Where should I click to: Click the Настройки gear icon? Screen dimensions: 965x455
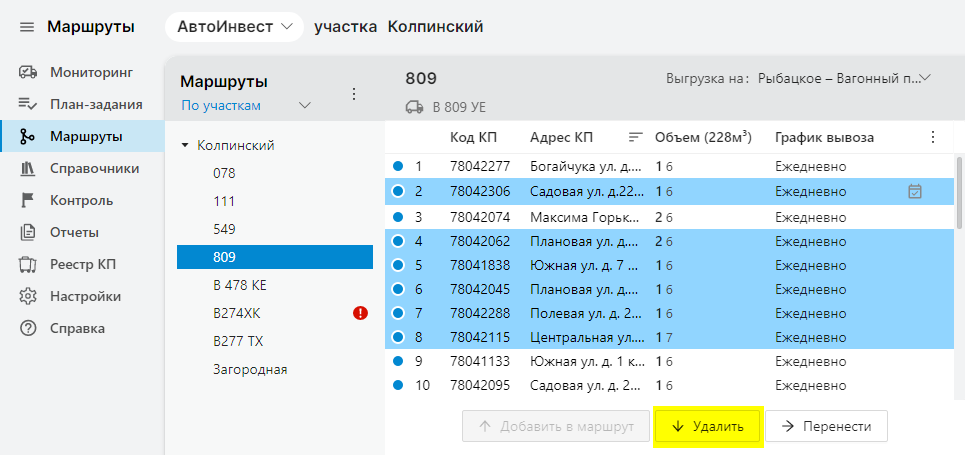28,296
